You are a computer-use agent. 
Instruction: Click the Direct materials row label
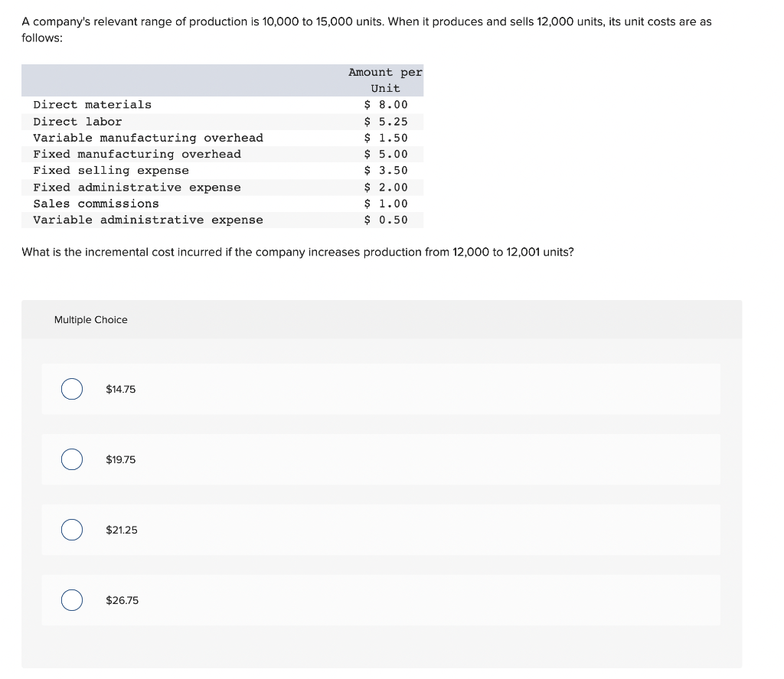point(92,105)
